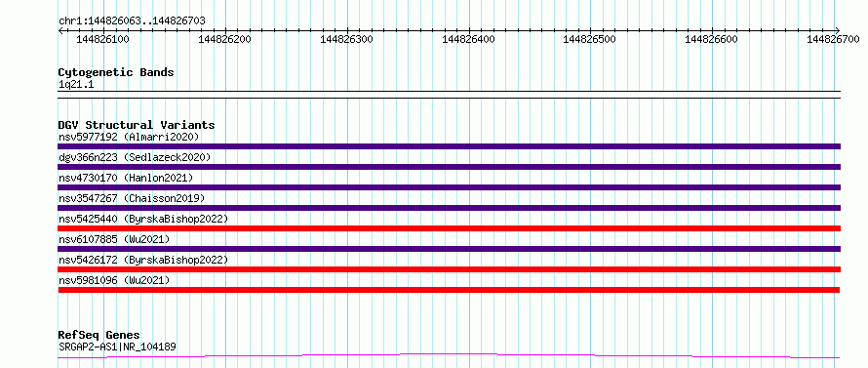Image resolution: width=868 pixels, height=368 pixels.
Task: Open the SRGAP2-AS1|NR_104189 gene label
Action: [117, 347]
